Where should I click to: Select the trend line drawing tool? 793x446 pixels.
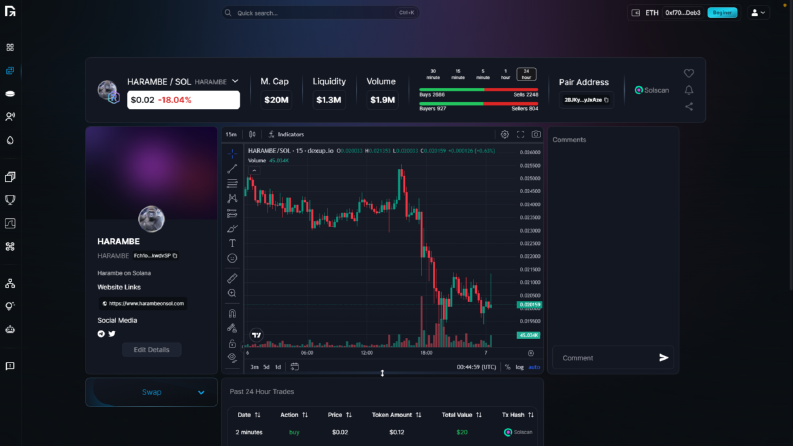click(x=232, y=168)
